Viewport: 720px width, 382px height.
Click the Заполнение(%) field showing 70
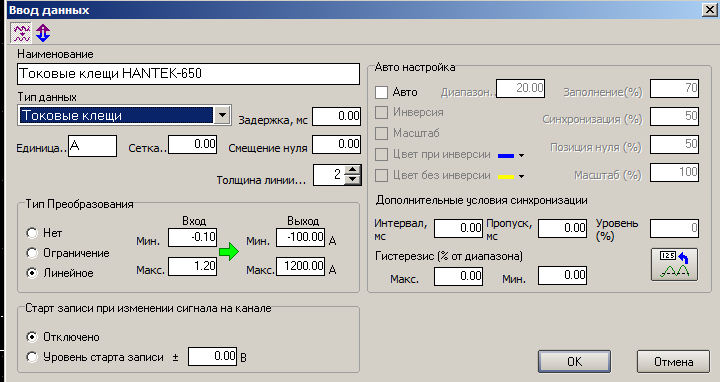point(675,88)
